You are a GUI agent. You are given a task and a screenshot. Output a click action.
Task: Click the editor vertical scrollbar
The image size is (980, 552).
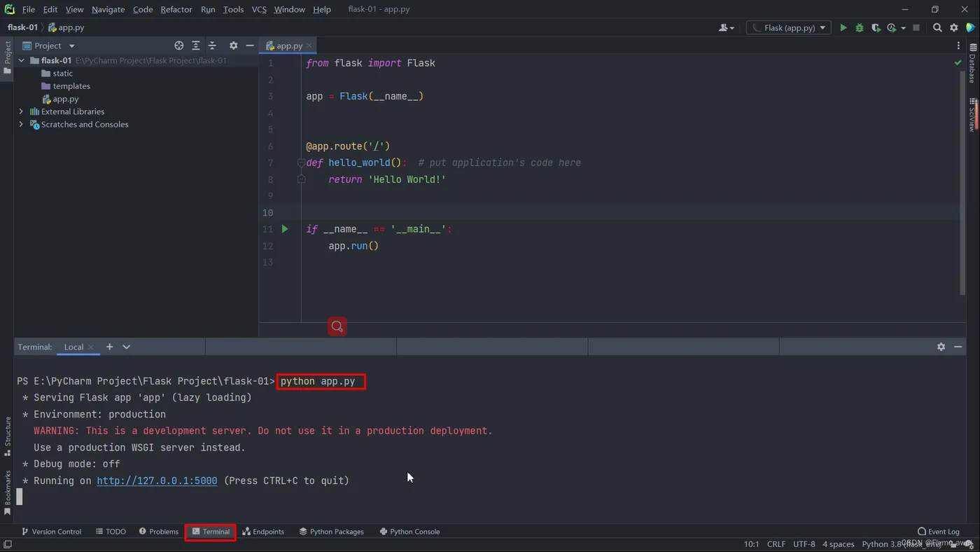point(962,182)
